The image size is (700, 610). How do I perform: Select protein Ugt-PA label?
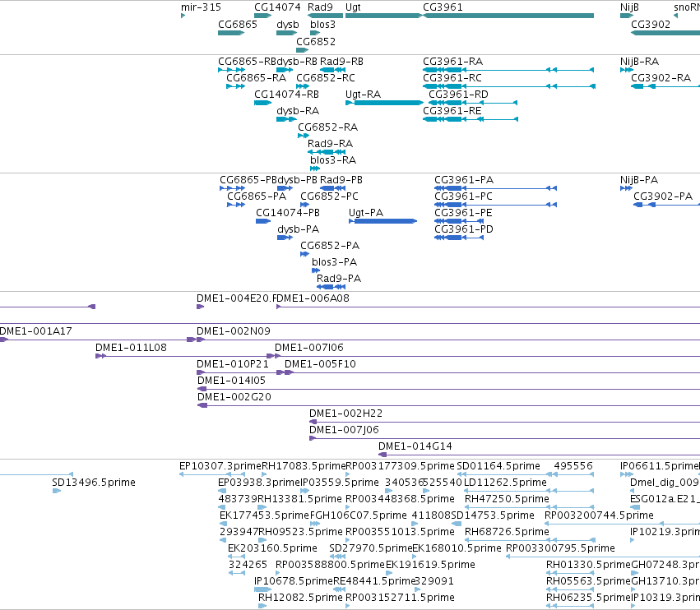tap(366, 213)
